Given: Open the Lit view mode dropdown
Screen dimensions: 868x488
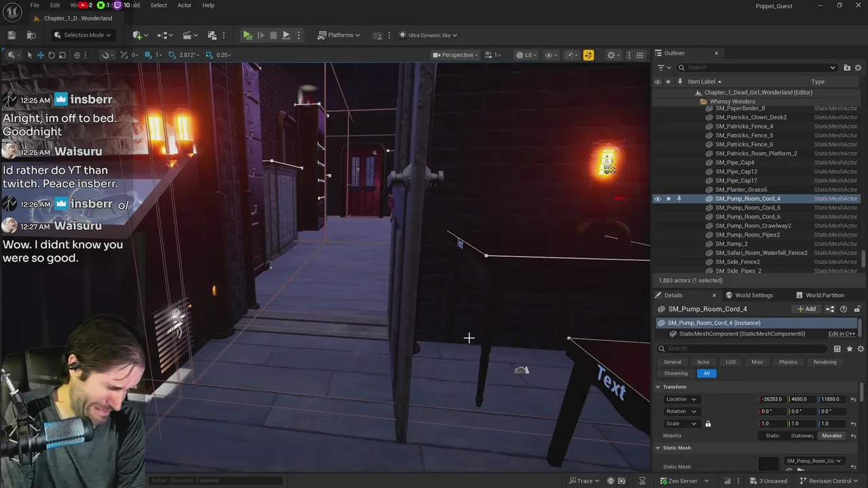Looking at the screenshot, I should click(x=526, y=55).
